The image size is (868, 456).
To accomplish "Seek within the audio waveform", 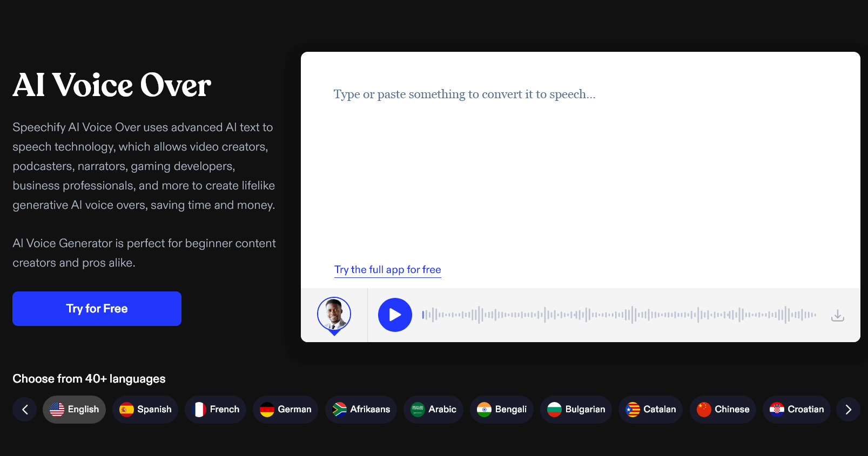I will (x=619, y=315).
